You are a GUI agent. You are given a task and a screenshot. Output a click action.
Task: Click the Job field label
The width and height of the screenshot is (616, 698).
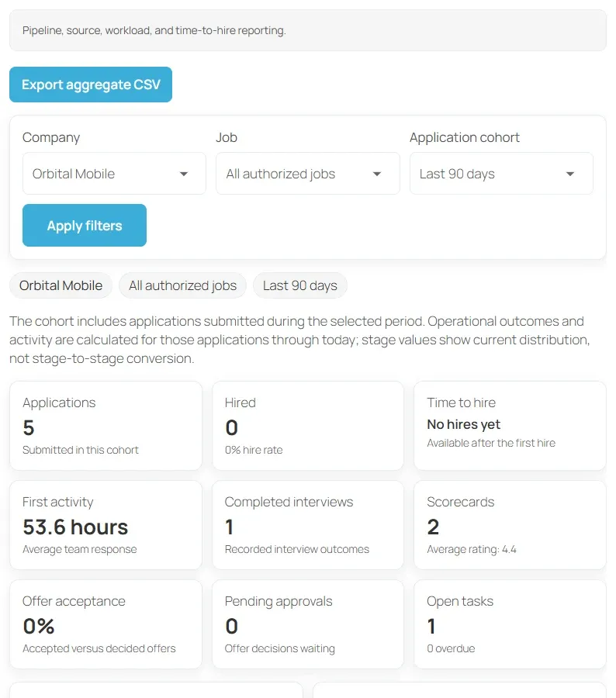tap(227, 137)
